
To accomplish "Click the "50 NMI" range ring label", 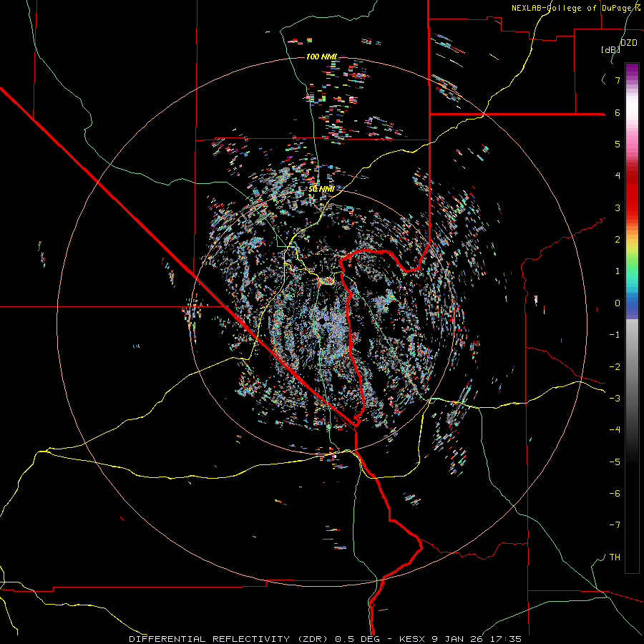I will pos(321,190).
